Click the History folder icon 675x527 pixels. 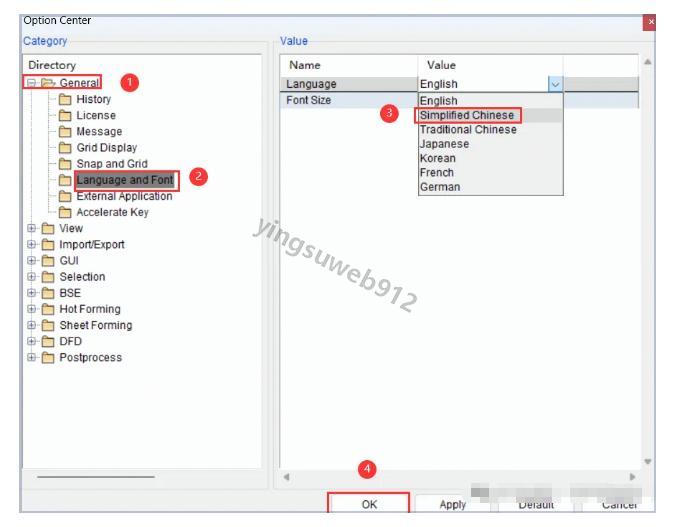point(65,99)
